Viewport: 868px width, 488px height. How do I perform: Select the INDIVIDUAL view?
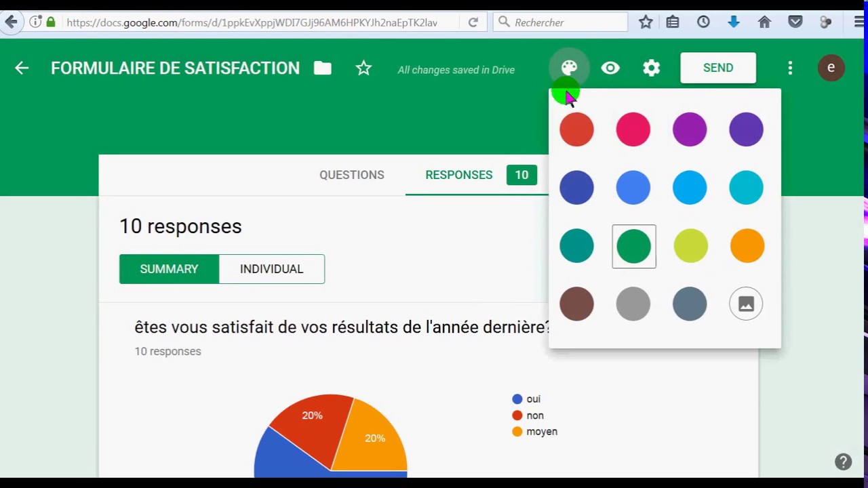coord(271,269)
